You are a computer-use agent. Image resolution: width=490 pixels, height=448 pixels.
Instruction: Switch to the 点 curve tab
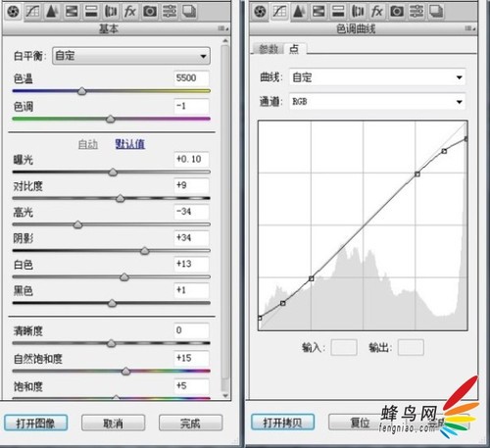pos(294,49)
